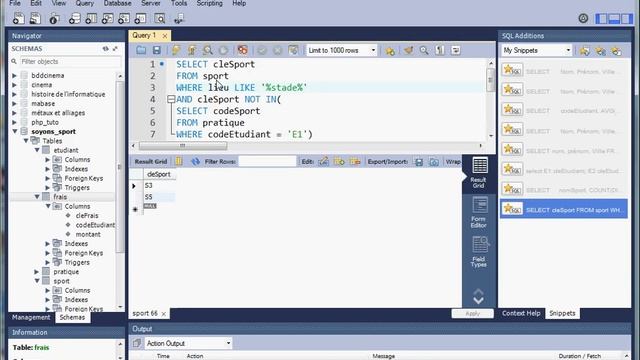Open the Query menu
The width and height of the screenshot is (640, 360).
[x=84, y=3]
